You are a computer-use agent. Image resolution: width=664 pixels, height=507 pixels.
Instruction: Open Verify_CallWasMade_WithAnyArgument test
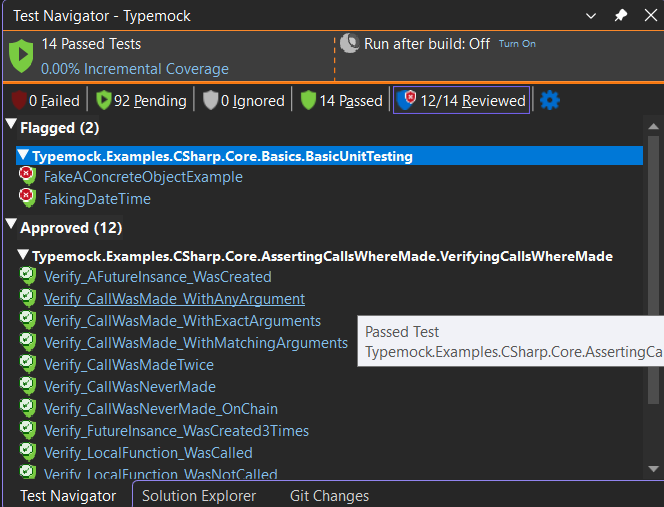tap(174, 299)
